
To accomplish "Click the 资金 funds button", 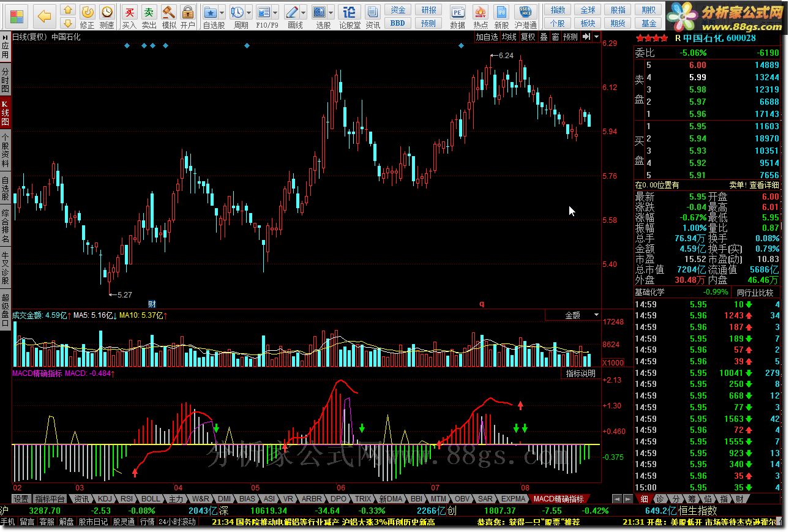I will point(398,10).
